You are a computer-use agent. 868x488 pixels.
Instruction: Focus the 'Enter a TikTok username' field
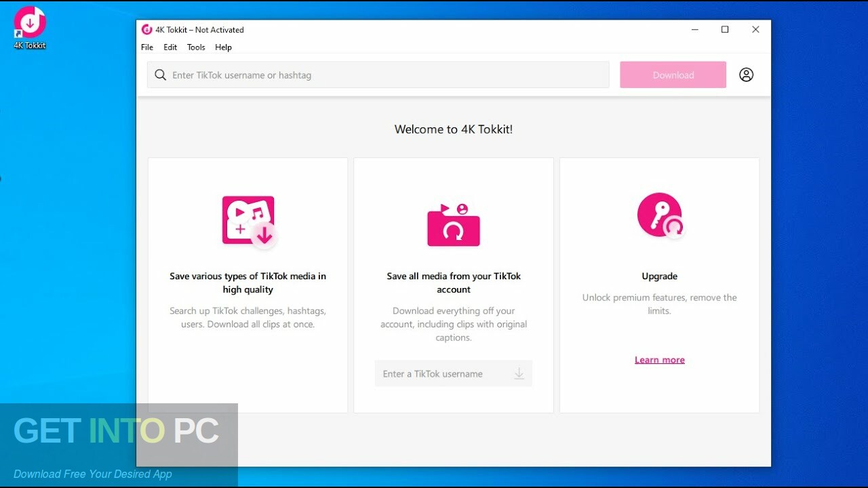pyautogui.click(x=454, y=373)
